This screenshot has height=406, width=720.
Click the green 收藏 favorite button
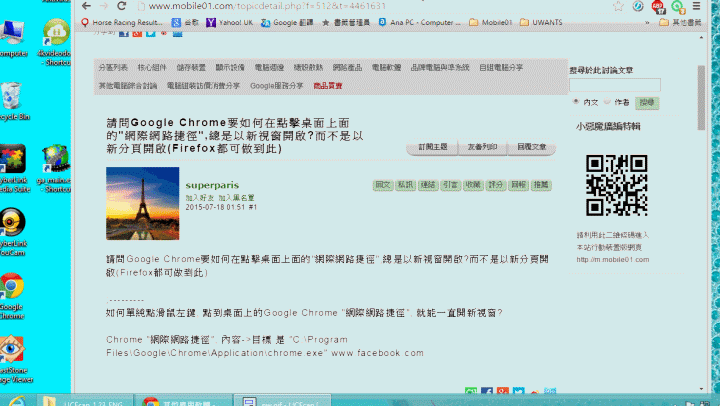click(473, 185)
